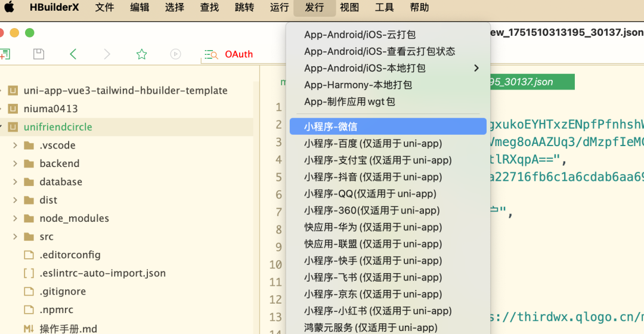
Task: Expand the .vscode folder chevron
Action: coord(15,145)
